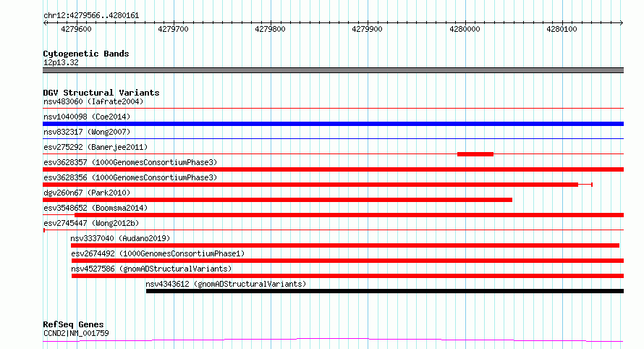Image resolution: width=644 pixels, height=349 pixels.
Task: Click the 4279700 ruler position label
Action: (174, 29)
